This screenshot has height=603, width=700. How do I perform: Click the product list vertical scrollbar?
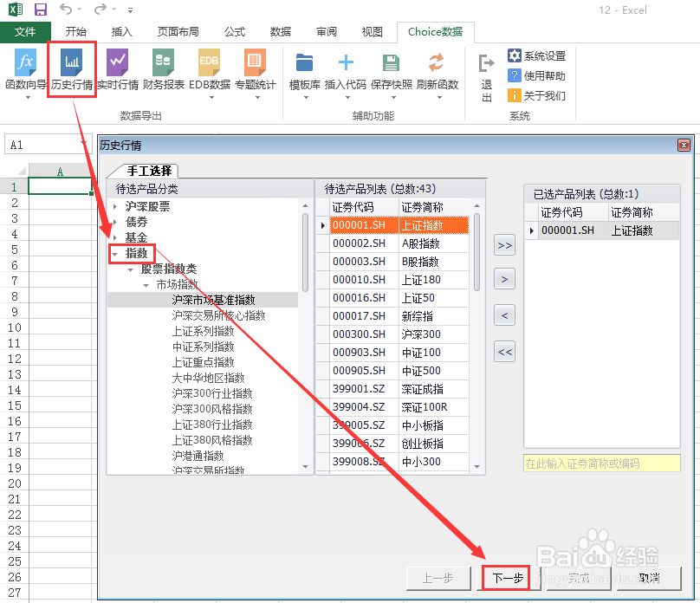(x=476, y=252)
